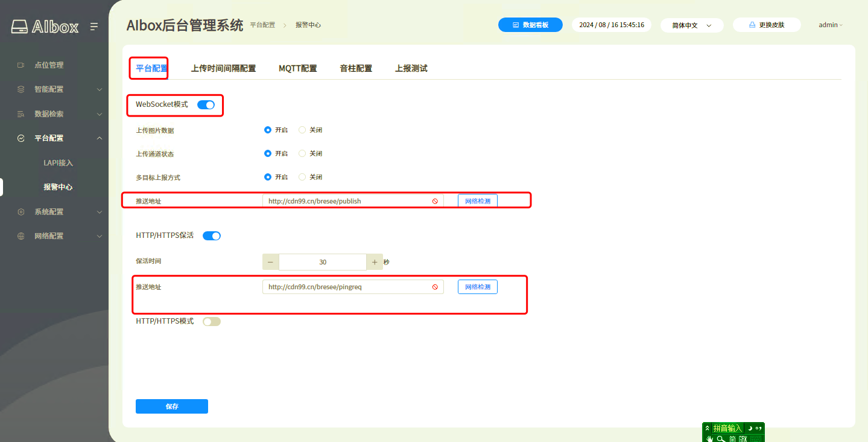This screenshot has width=868, height=442.
Task: Select 关闭 for 上传图片数据
Action: [x=303, y=130]
